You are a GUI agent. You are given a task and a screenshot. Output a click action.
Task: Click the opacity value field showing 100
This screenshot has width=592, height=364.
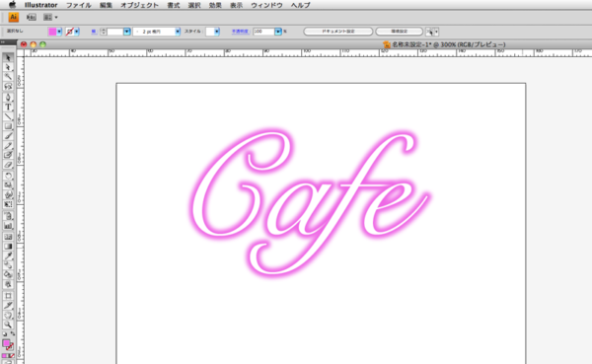tap(263, 32)
